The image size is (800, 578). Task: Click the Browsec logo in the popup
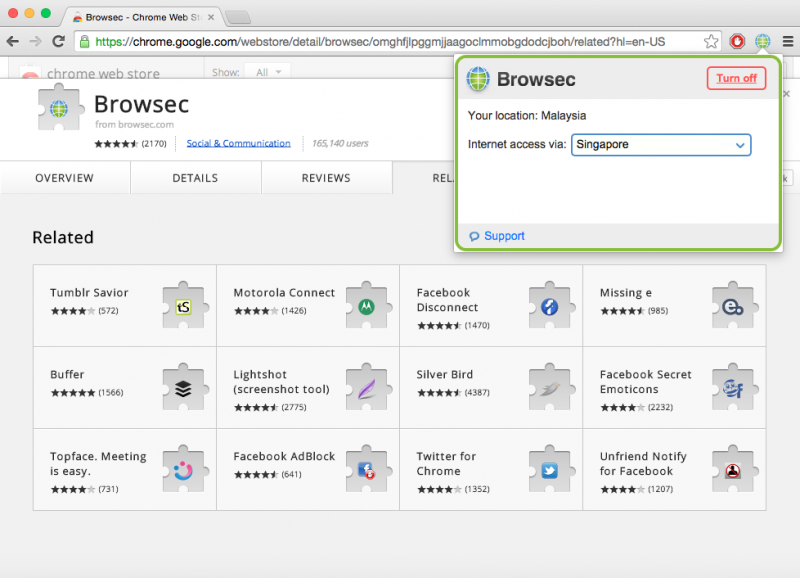(x=478, y=79)
